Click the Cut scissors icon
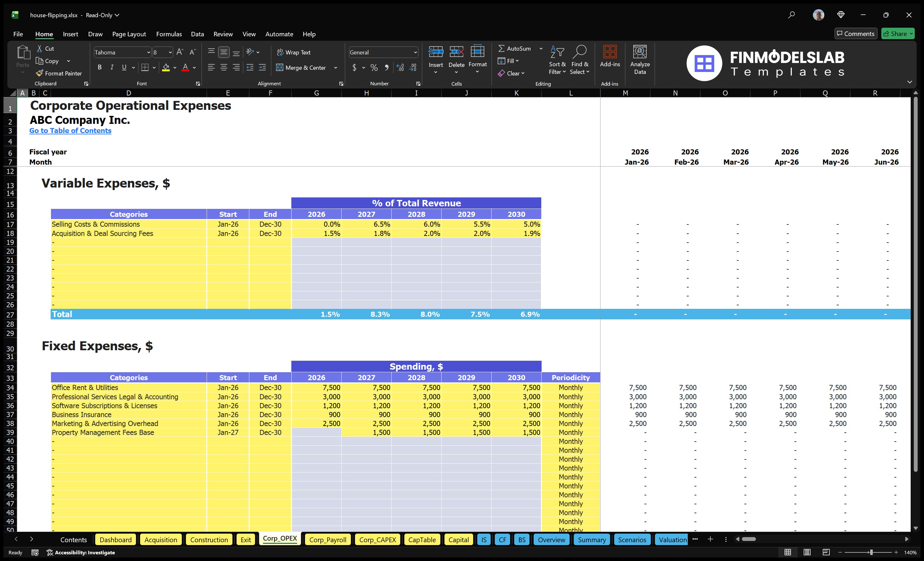This screenshot has width=924, height=561. click(39, 48)
